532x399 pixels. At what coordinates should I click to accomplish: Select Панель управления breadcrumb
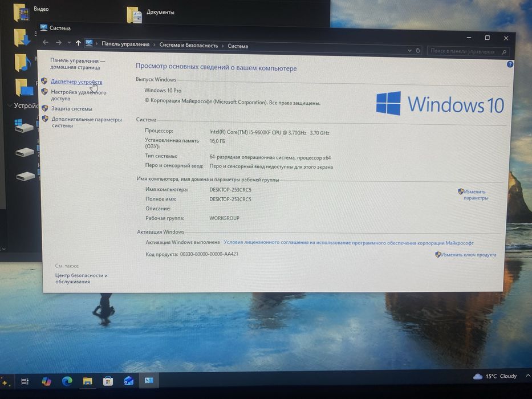click(x=125, y=44)
